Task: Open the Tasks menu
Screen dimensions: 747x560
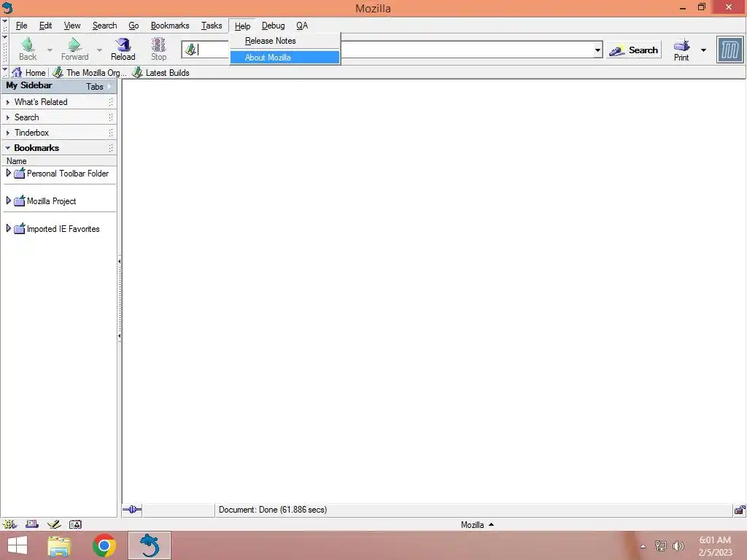Action: tap(212, 26)
